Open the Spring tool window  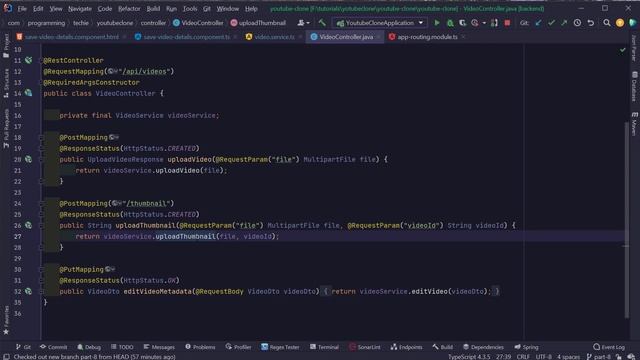pos(527,347)
